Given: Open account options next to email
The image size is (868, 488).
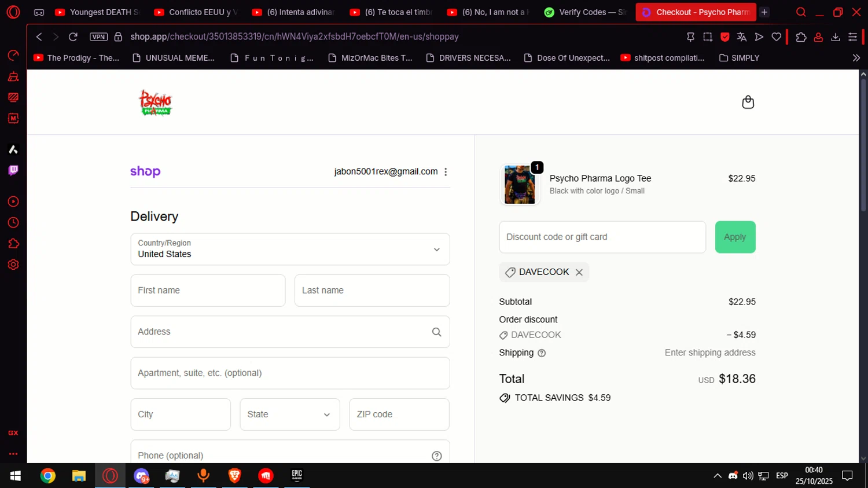Looking at the screenshot, I should pos(446,172).
